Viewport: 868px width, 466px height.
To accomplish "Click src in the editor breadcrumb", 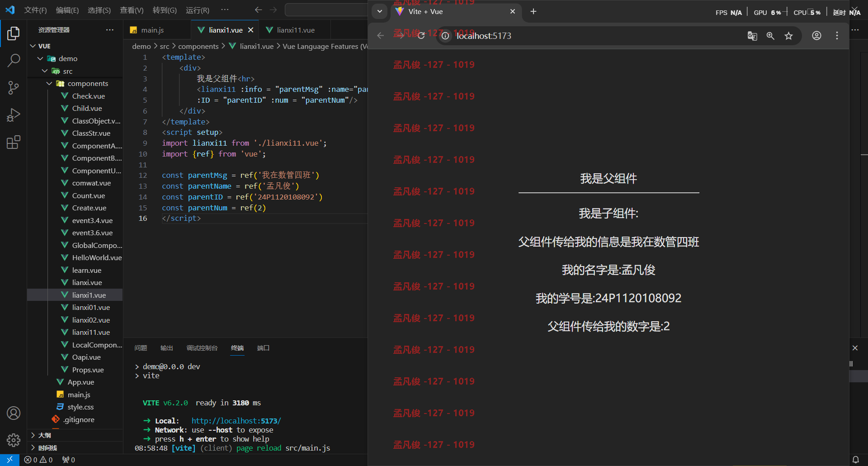I will click(165, 46).
